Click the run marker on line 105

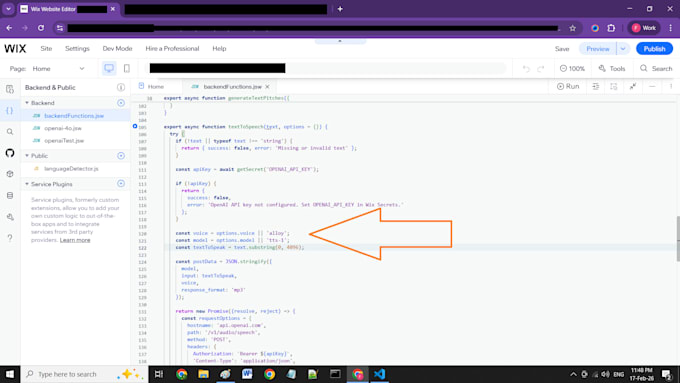coord(135,126)
